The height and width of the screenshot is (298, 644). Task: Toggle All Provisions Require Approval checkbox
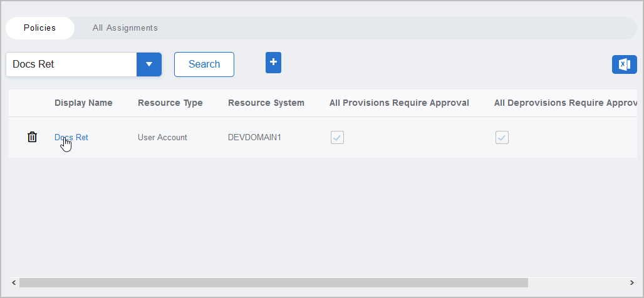pos(337,138)
